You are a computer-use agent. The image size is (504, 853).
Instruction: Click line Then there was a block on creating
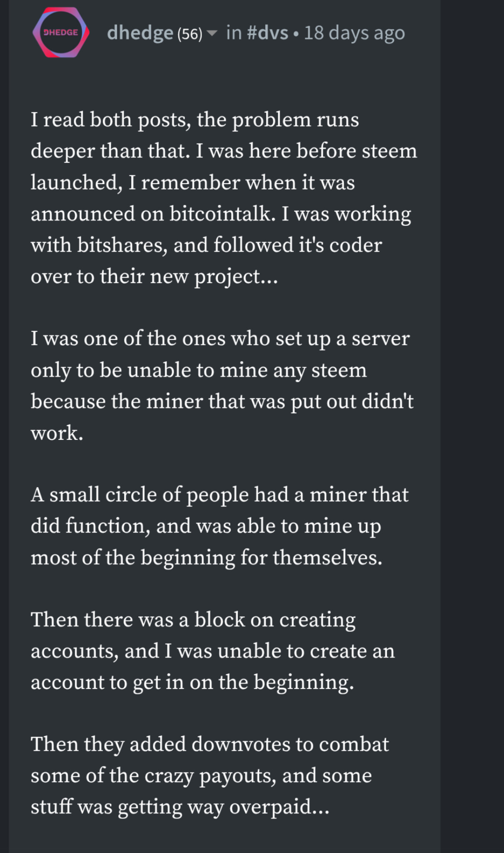coord(193,620)
